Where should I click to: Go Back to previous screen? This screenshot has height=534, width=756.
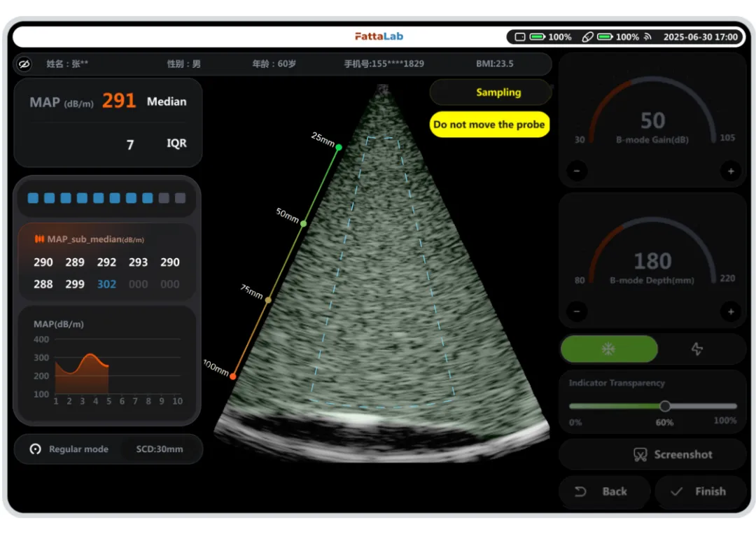pyautogui.click(x=605, y=491)
